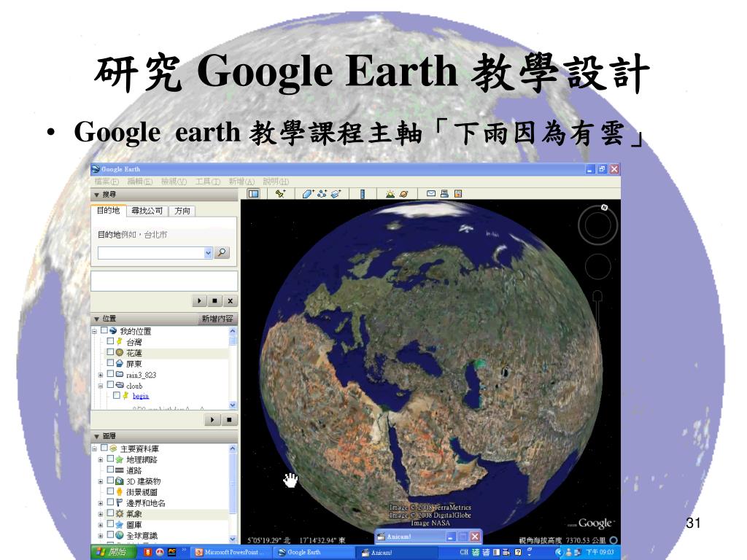Open view in Google Maps icon
747x560 pixels.
pos(458,193)
